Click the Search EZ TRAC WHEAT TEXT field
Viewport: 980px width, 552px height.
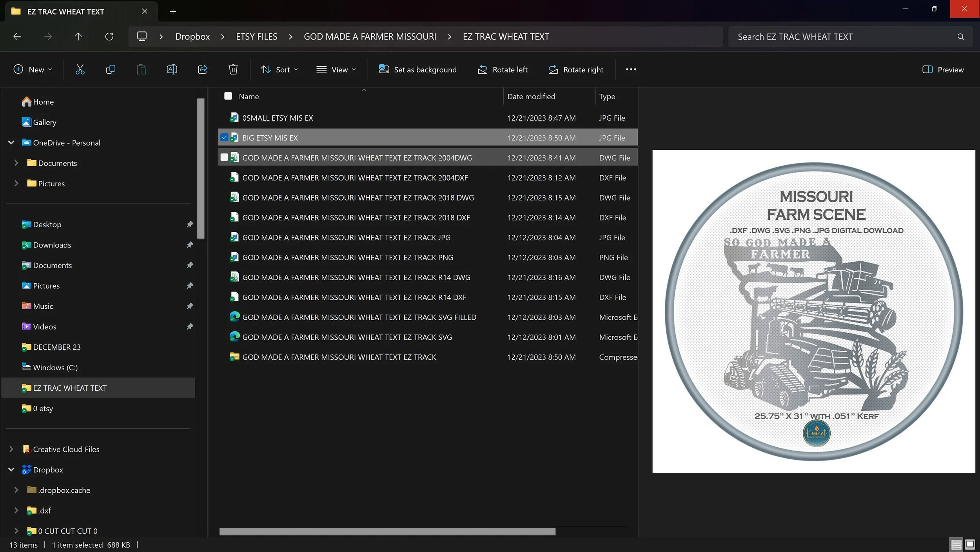(x=843, y=36)
